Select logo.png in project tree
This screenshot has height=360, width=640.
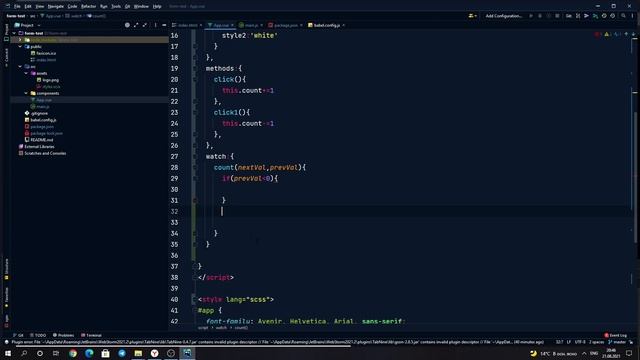click(50, 80)
